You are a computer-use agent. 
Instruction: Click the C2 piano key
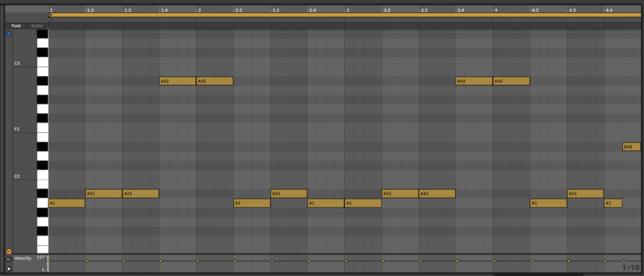(42, 175)
